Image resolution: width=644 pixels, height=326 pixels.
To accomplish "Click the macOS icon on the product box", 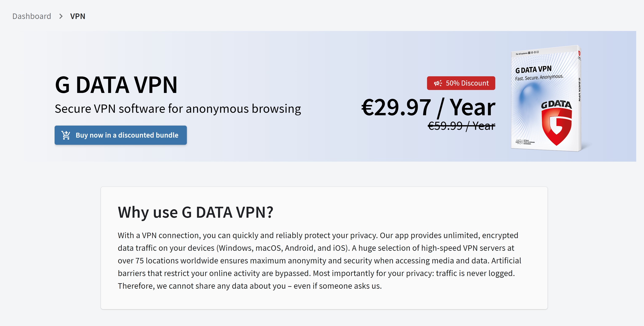I will point(532,53).
